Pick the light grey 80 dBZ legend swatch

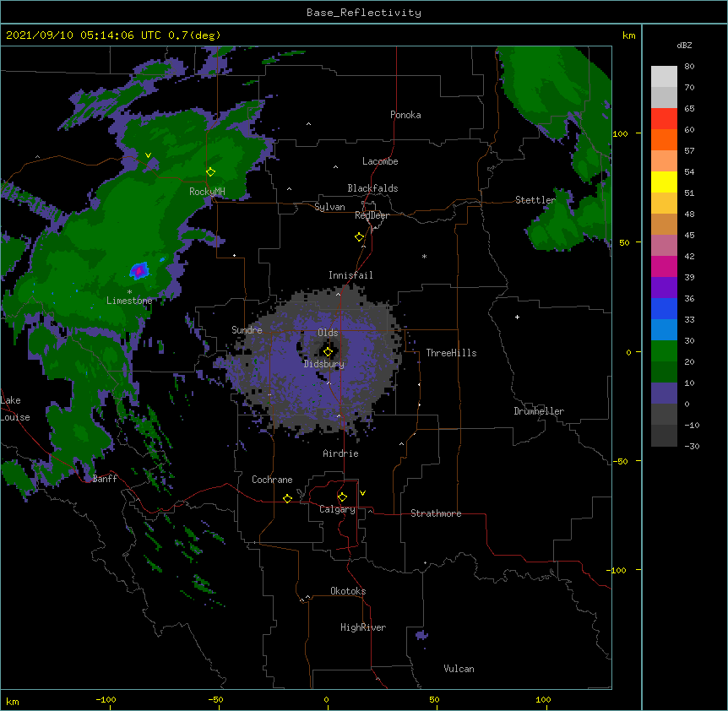tap(664, 76)
